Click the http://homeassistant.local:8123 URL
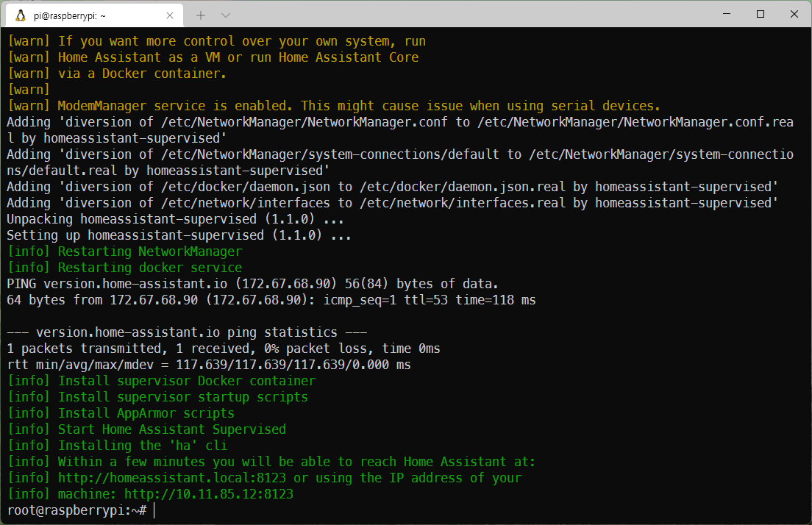This screenshot has height=525, width=812. tap(172, 478)
